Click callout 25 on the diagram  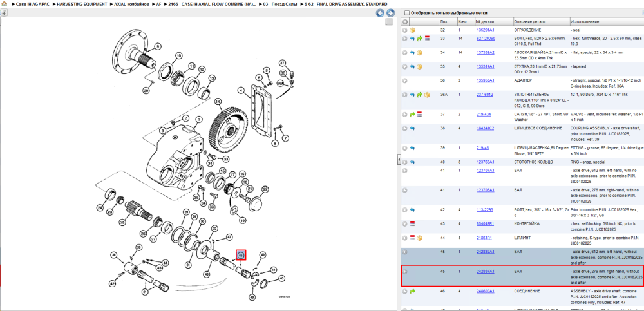coord(122,222)
